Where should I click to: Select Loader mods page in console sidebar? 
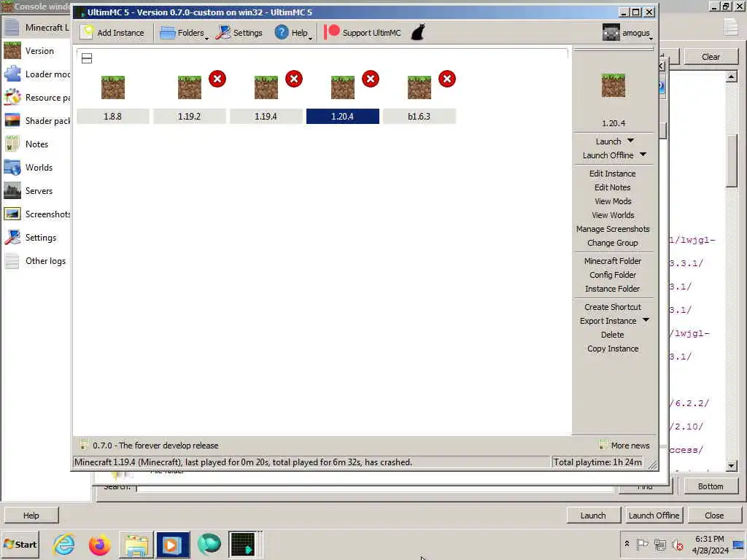point(36,74)
